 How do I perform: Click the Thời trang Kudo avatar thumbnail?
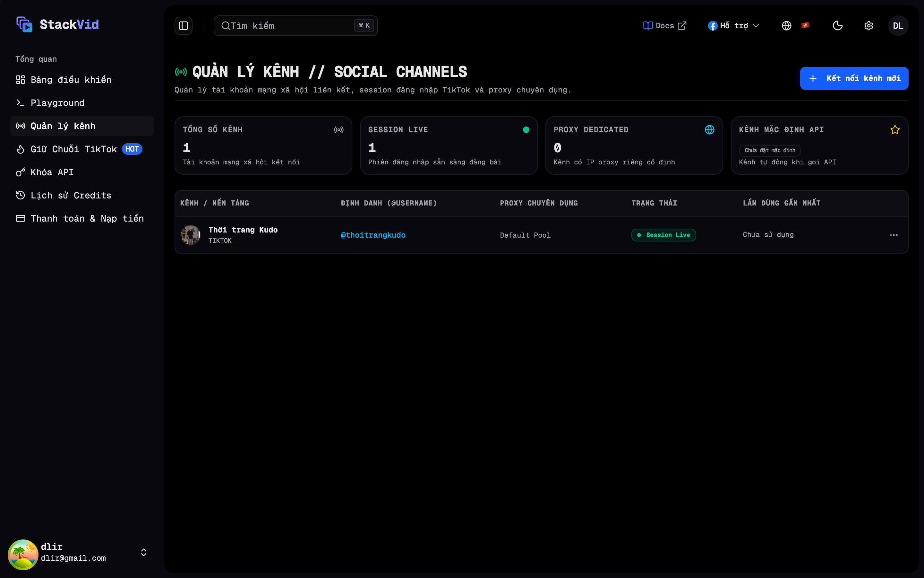190,235
